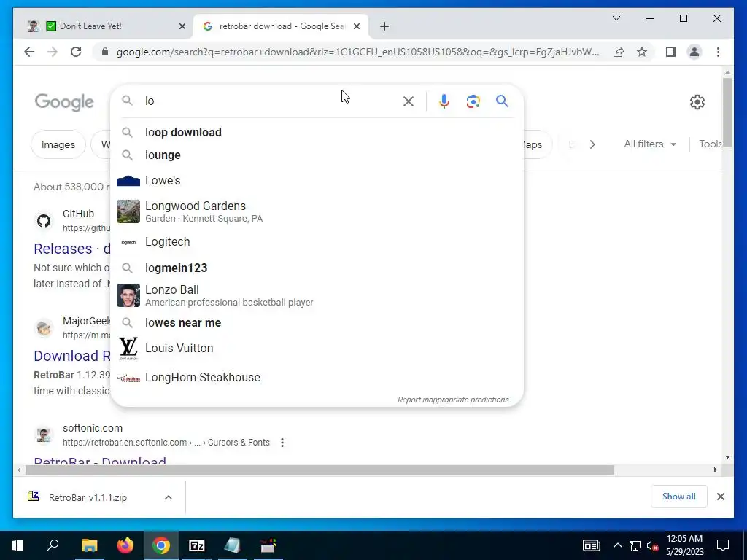The height and width of the screenshot is (560, 747).
Task: Expand RetroBar zip download options chevron
Action: (x=169, y=497)
